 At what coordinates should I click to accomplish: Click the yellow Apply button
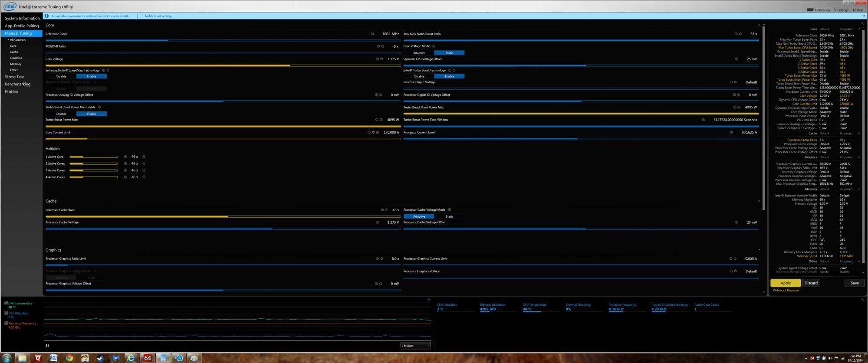coord(785,283)
